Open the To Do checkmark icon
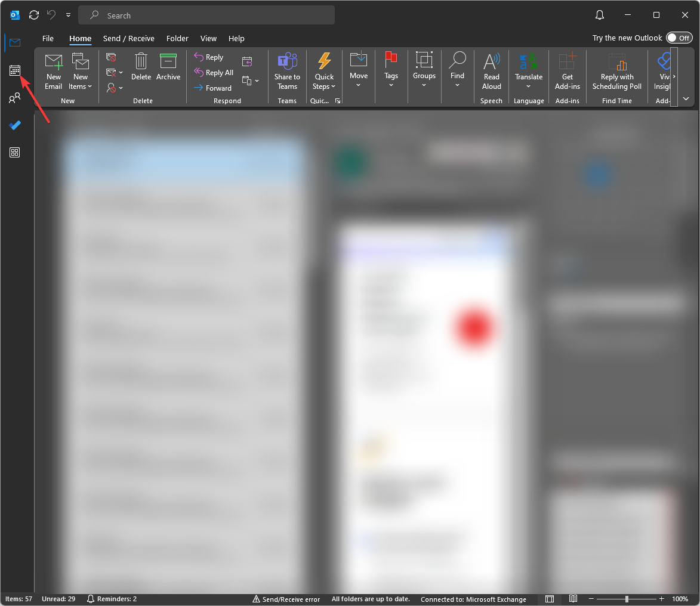 coord(15,125)
